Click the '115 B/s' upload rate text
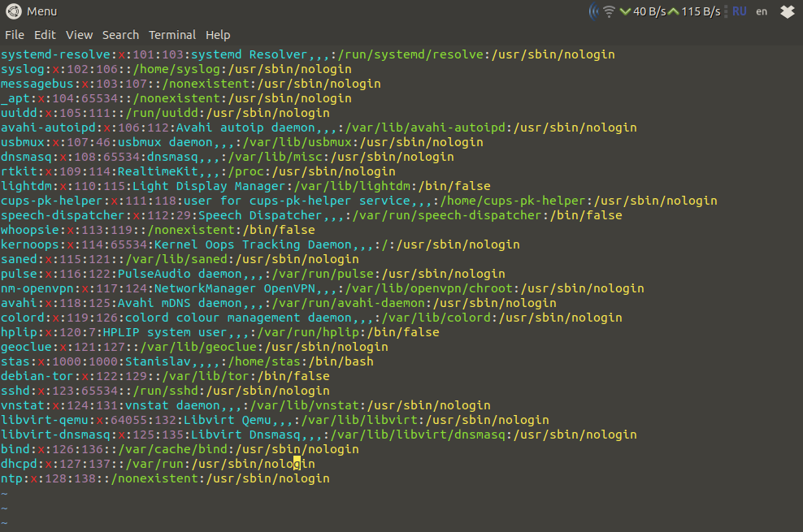The height and width of the screenshot is (532, 803). (701, 11)
